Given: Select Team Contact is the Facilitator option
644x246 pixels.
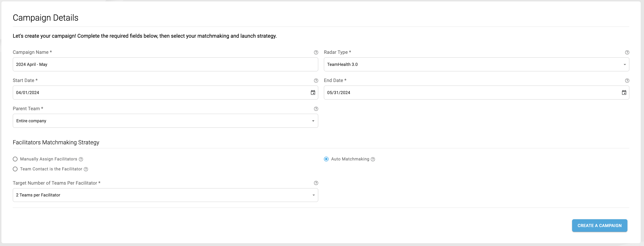Looking at the screenshot, I should coord(15,169).
